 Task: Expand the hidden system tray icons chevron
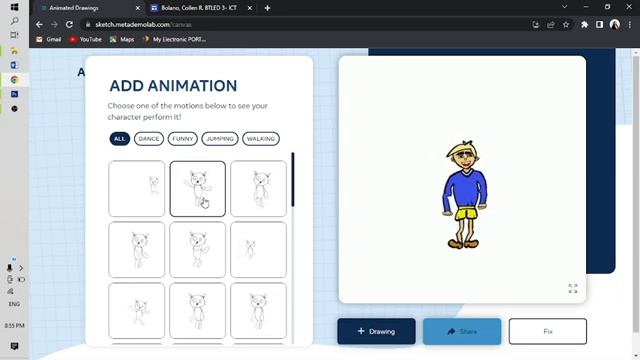pyautogui.click(x=21, y=268)
